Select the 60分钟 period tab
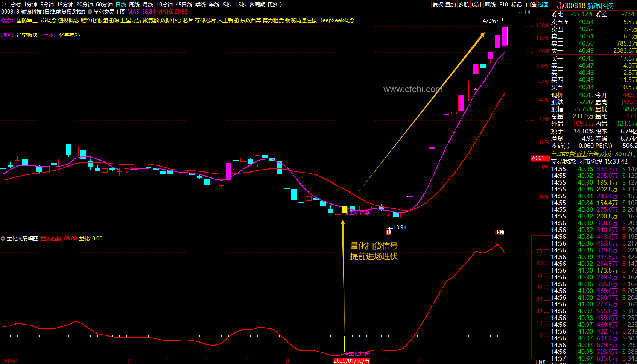The height and width of the screenshot is (364, 637). coord(104,5)
